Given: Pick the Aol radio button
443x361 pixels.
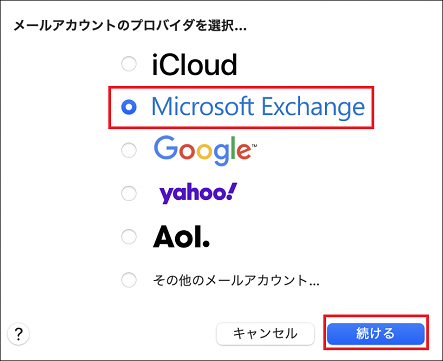Looking at the screenshot, I should click(x=129, y=237).
